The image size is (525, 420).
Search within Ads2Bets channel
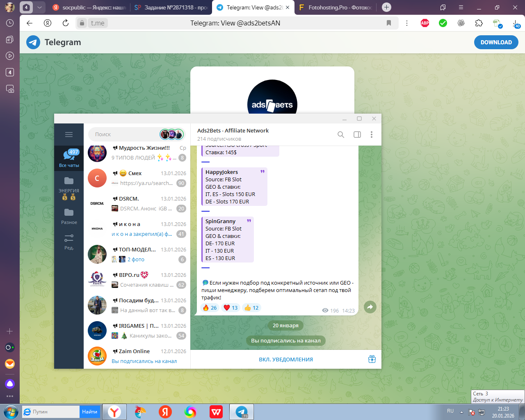[x=341, y=135]
